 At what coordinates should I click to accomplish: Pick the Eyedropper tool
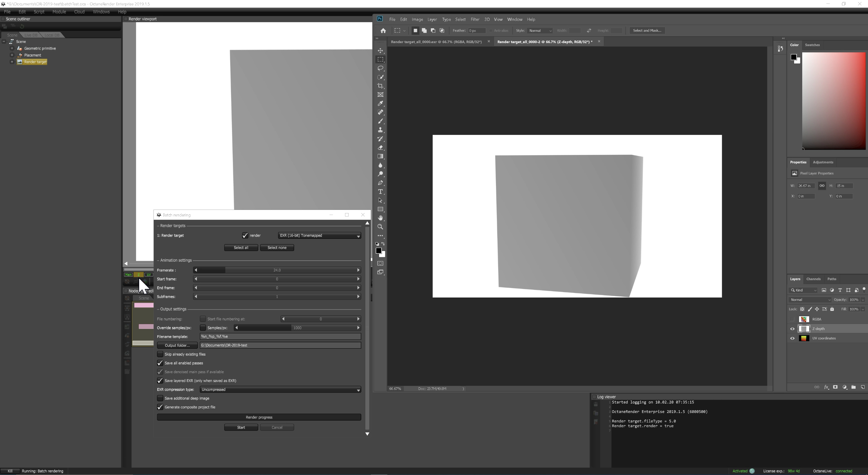(x=380, y=103)
